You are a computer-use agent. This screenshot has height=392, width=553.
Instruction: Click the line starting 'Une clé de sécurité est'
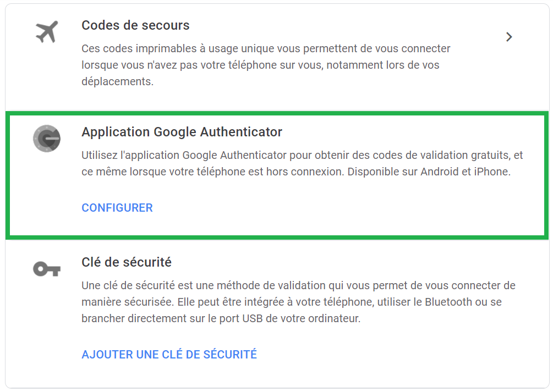point(298,285)
